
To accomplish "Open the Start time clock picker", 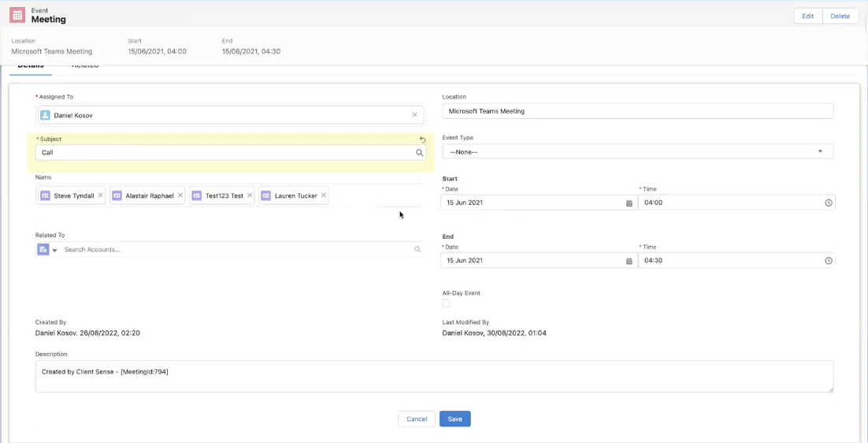I will (x=829, y=203).
